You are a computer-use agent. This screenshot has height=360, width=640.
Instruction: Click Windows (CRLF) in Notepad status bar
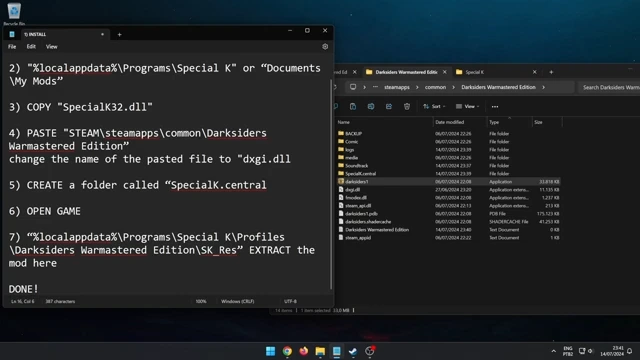pyautogui.click(x=238, y=301)
